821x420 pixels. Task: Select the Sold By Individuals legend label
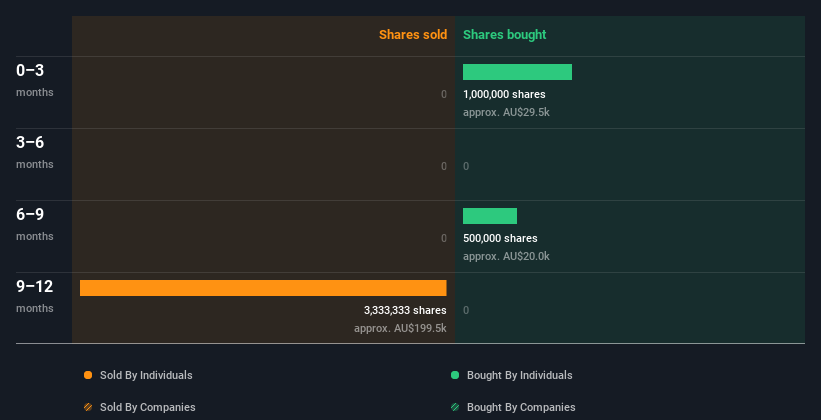[x=146, y=375]
